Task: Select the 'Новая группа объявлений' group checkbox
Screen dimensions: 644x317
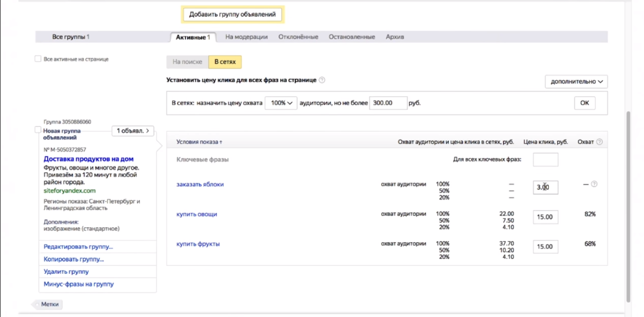Action: (x=38, y=130)
